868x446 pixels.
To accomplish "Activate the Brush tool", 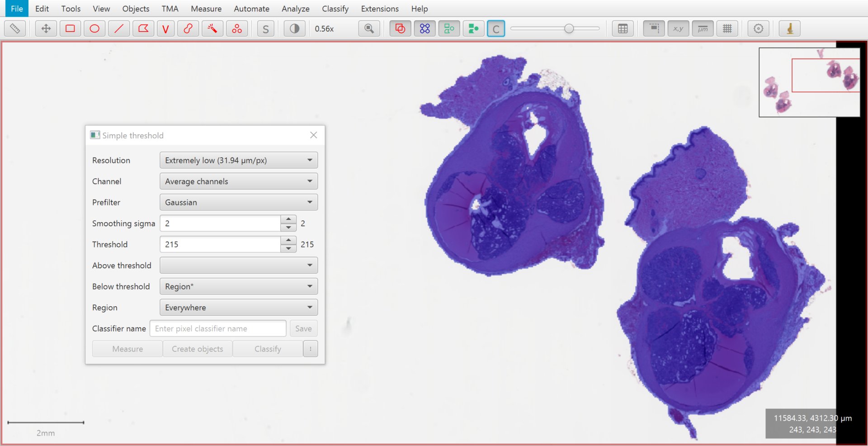I will 188,28.
